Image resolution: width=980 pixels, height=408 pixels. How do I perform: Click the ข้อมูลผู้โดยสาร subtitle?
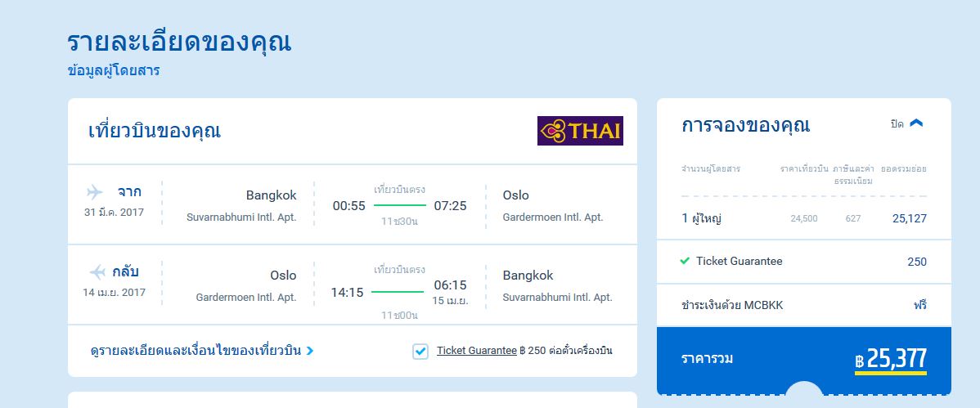114,70
